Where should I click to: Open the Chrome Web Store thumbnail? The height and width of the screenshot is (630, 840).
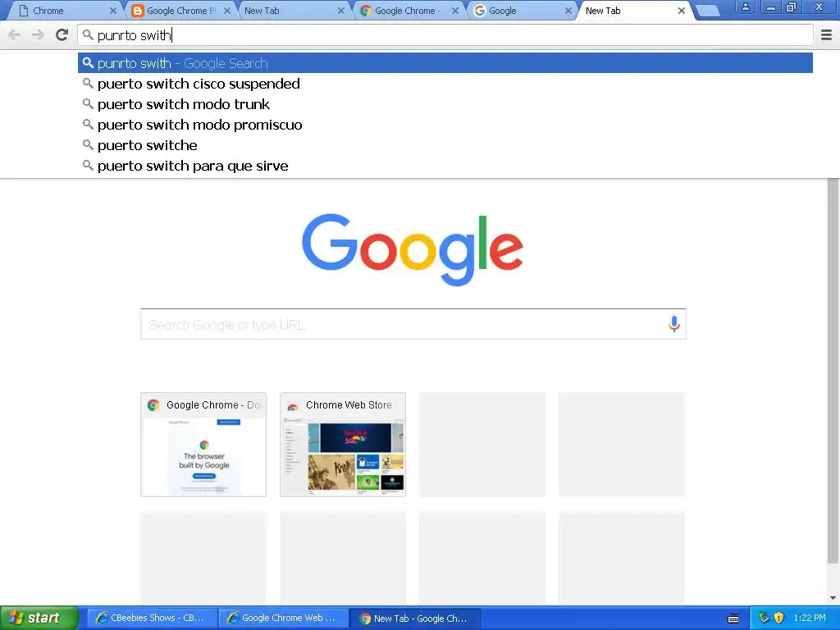[x=343, y=445]
